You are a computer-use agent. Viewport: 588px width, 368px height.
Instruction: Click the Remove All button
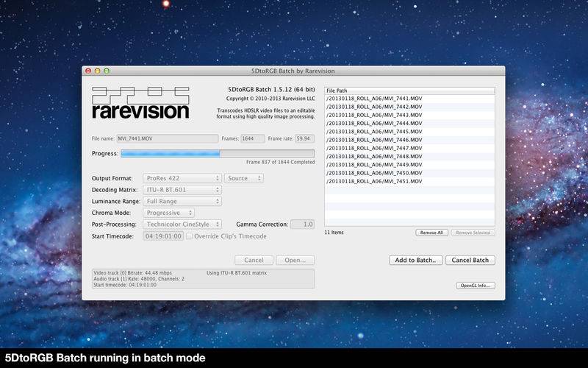[x=431, y=233]
